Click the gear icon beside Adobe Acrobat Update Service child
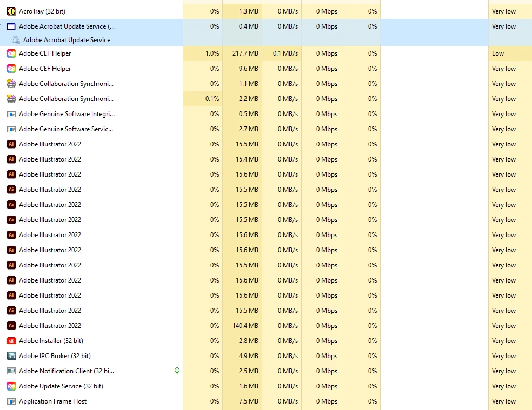Viewport: 532px width, 410px height. (15, 40)
